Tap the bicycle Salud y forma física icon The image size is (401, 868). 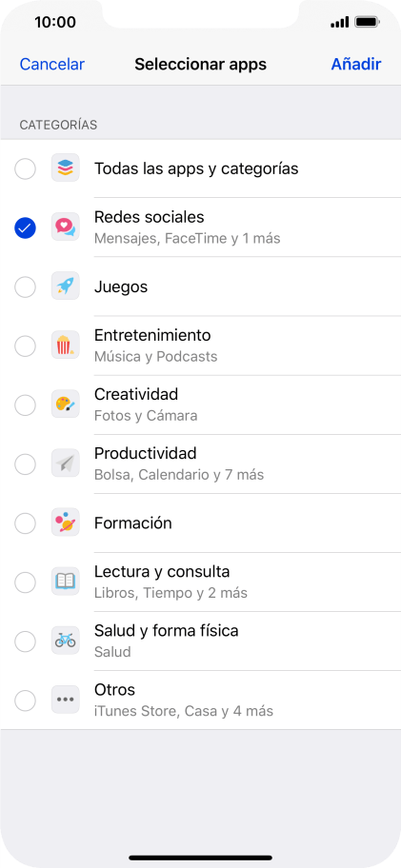pos(66,641)
